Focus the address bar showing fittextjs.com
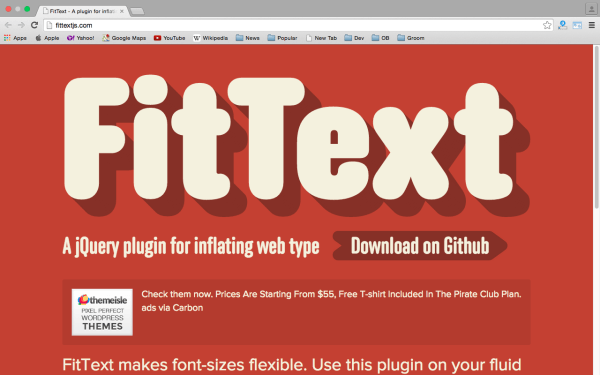This screenshot has height=375, width=600. tap(298, 25)
